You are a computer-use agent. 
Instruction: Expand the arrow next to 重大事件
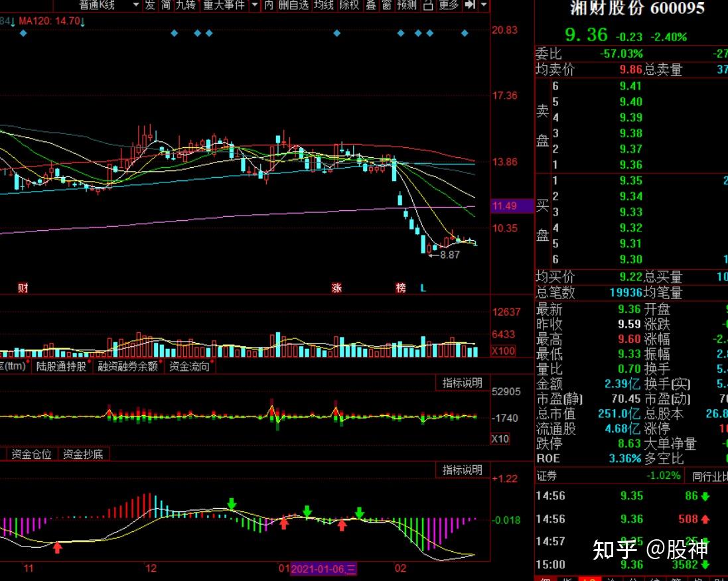[254, 5]
